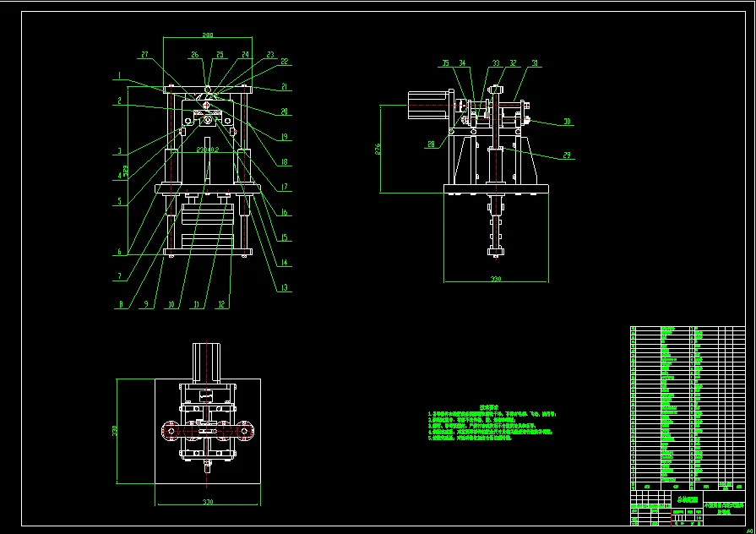Click the 230±0.2 dimension in front view

(208, 150)
